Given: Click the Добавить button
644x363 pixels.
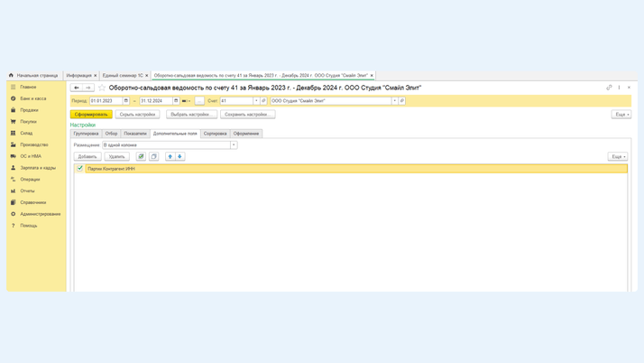Looking at the screenshot, I should (x=87, y=156).
